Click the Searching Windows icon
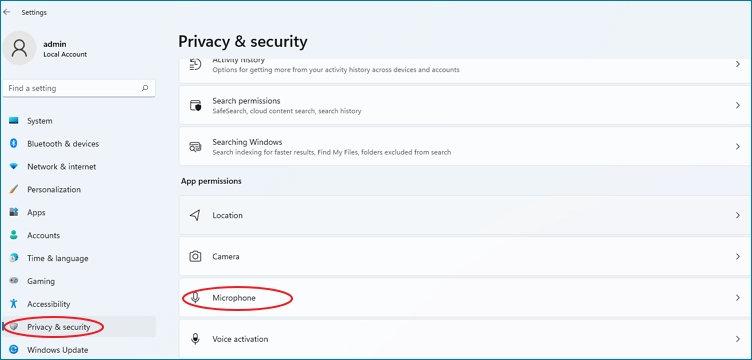752x360 pixels. (195, 147)
